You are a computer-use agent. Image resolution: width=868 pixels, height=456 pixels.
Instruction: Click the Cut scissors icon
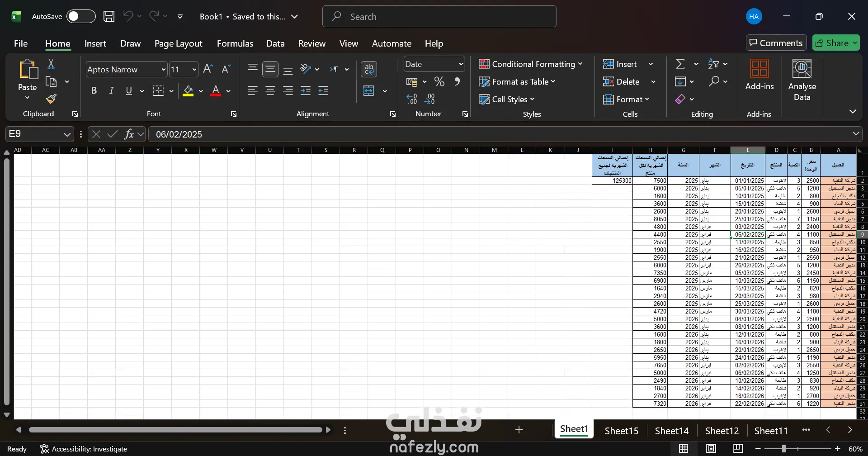(51, 64)
